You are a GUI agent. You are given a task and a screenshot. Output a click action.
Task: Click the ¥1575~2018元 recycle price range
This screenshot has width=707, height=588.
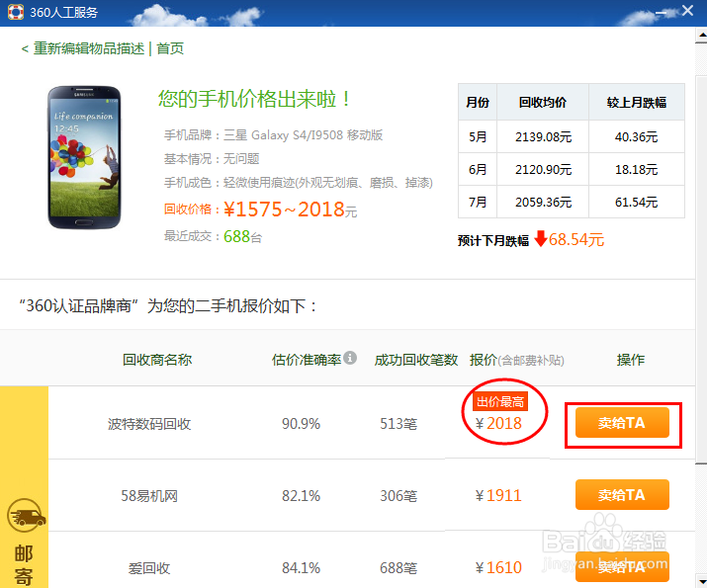pyautogui.click(x=291, y=210)
